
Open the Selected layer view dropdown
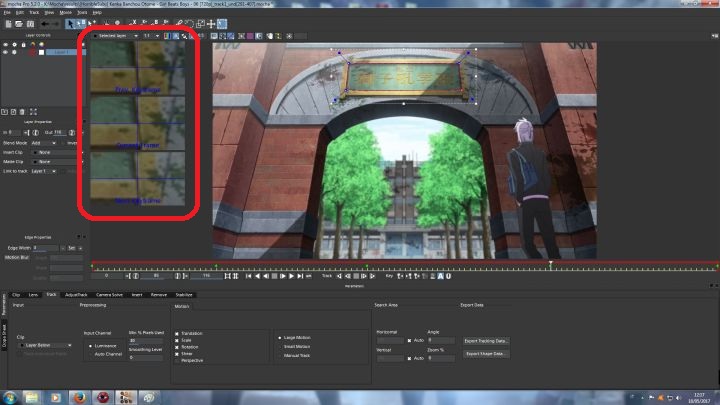click(x=115, y=36)
